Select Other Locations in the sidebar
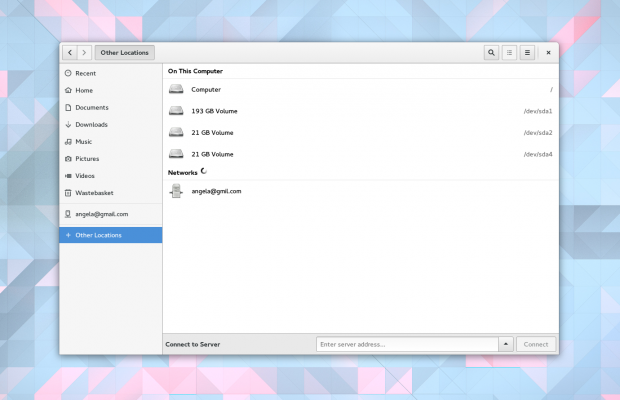Screen dimensions: 620x400 tap(111, 235)
